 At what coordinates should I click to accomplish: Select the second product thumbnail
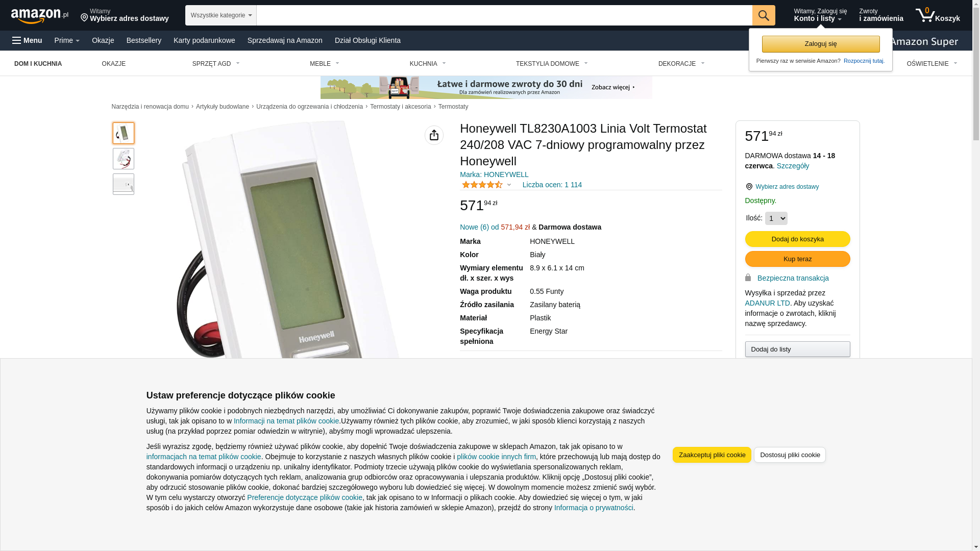[x=124, y=159]
